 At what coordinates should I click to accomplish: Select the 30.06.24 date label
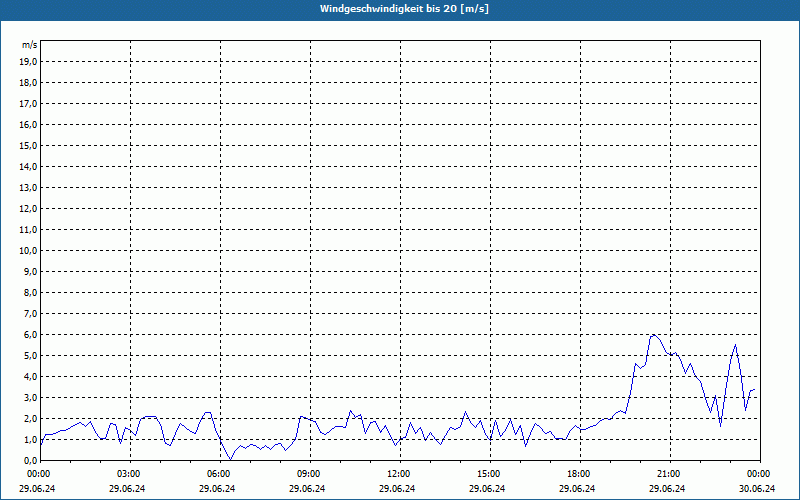click(757, 488)
